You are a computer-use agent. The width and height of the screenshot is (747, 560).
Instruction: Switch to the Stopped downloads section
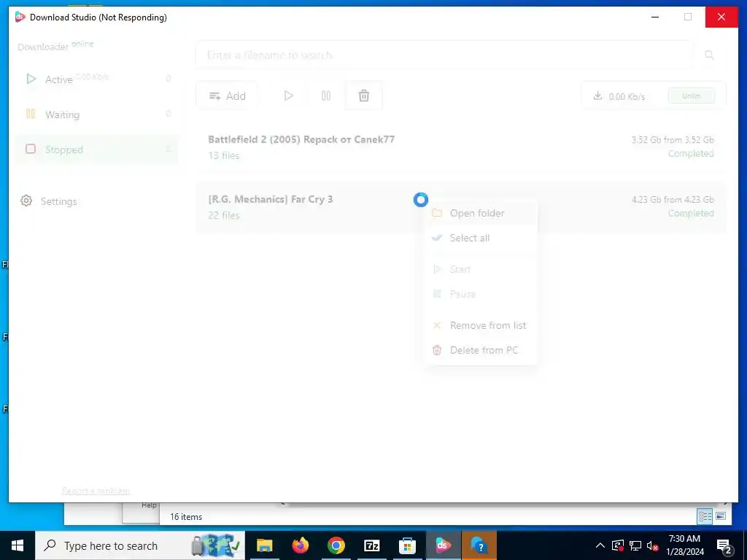(x=97, y=149)
